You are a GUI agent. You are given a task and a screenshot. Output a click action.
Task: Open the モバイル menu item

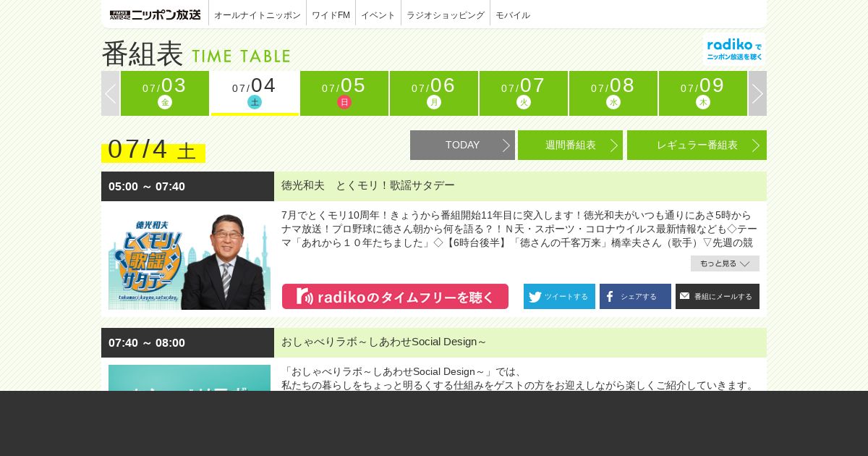point(513,15)
